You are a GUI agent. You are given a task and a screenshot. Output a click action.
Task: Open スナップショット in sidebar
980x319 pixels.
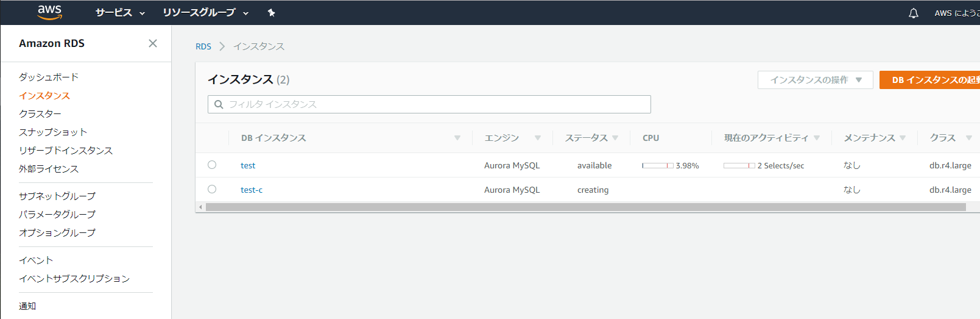[x=53, y=132]
